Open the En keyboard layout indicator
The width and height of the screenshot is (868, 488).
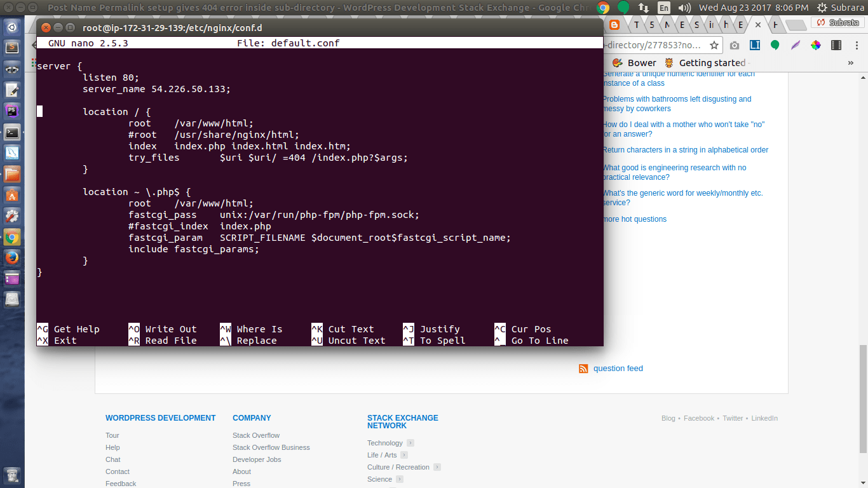(664, 8)
